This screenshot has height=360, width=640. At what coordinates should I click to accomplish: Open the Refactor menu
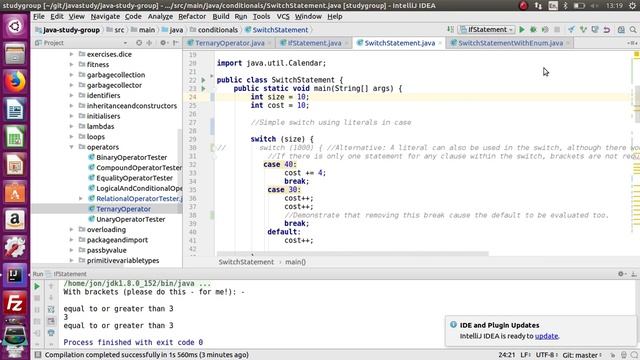(192, 17)
